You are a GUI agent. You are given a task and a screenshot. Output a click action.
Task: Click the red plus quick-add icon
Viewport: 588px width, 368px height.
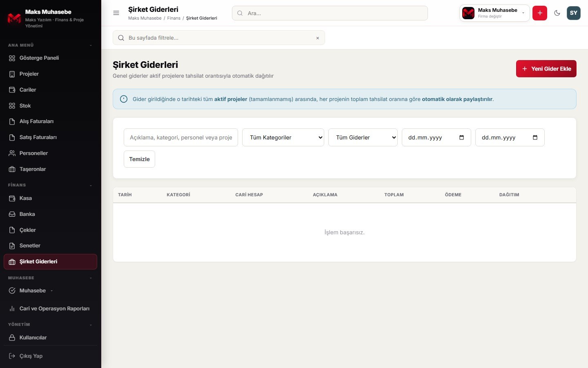coord(540,13)
